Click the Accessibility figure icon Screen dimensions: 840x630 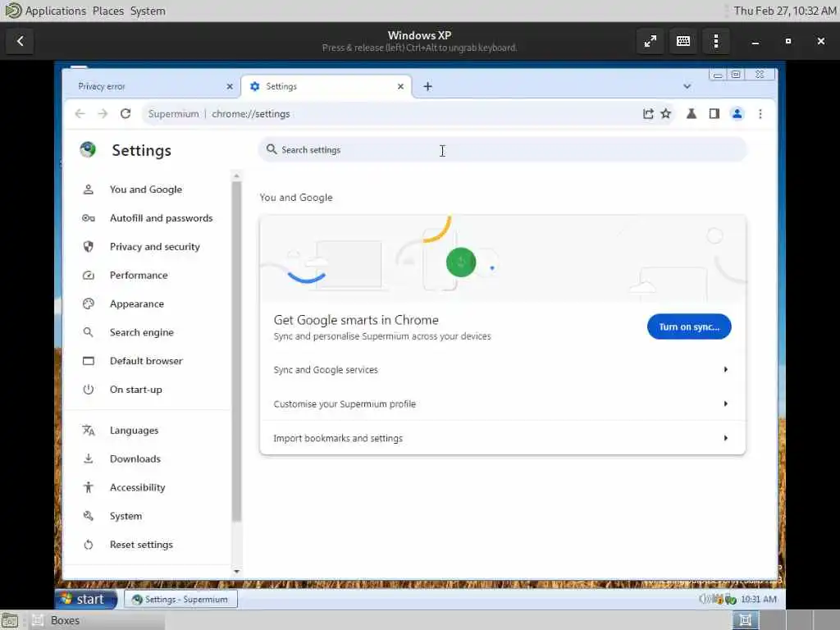[89, 487]
